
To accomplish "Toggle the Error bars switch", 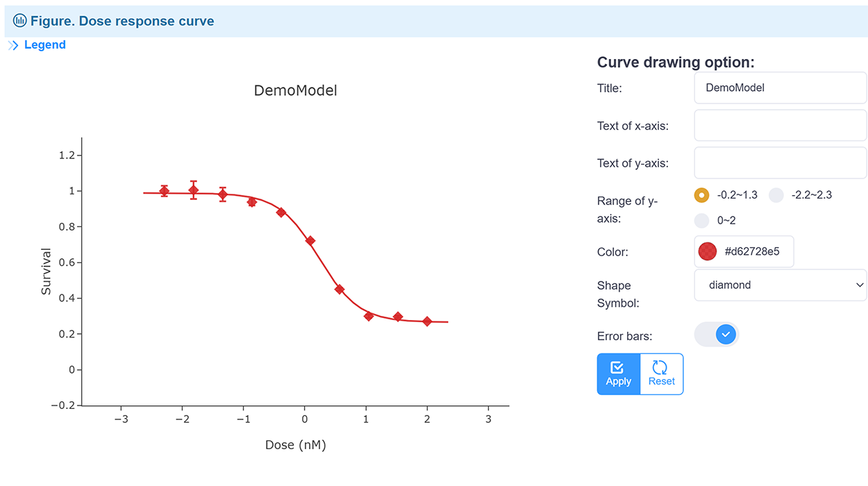I will coord(717,335).
